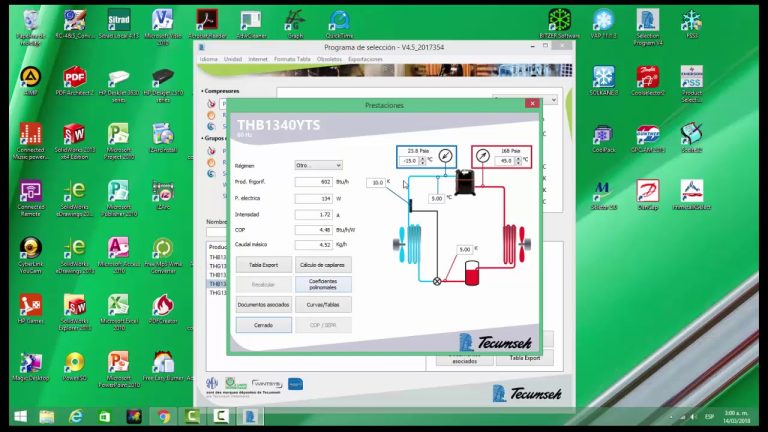Screen dimensions: 768x432
Task: Click the Caudal másico value field 4.52
Action: click(313, 244)
